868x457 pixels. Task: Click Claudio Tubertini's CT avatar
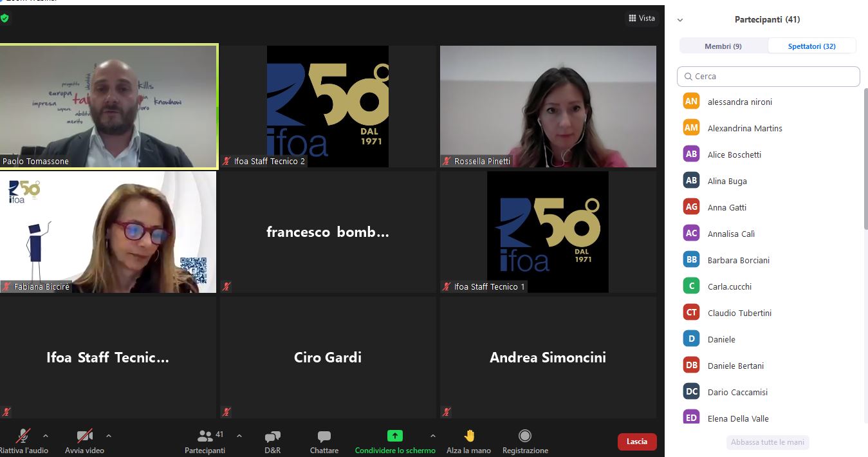click(x=691, y=313)
